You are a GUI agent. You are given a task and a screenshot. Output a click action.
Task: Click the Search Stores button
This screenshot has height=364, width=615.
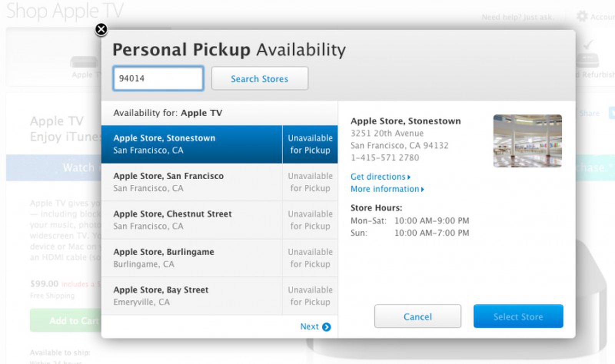[x=259, y=79]
